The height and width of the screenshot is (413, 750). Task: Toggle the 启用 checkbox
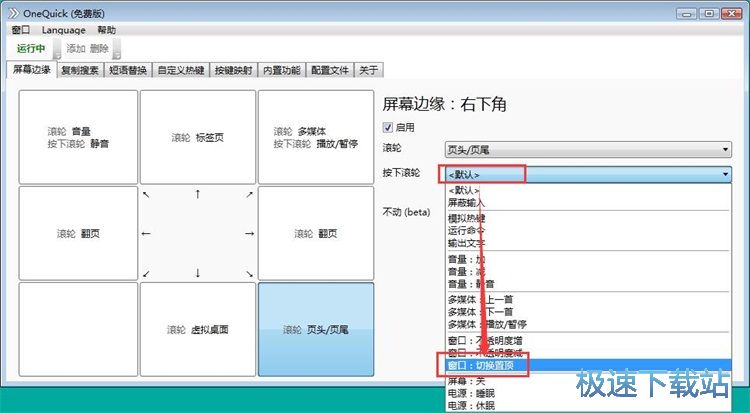[x=388, y=127]
